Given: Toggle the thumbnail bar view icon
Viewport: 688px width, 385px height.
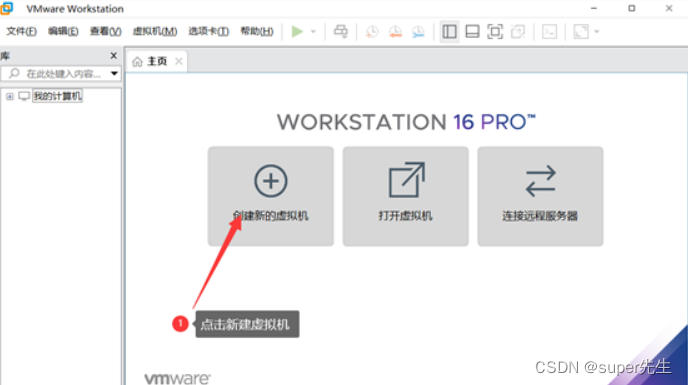Looking at the screenshot, I should (472, 32).
